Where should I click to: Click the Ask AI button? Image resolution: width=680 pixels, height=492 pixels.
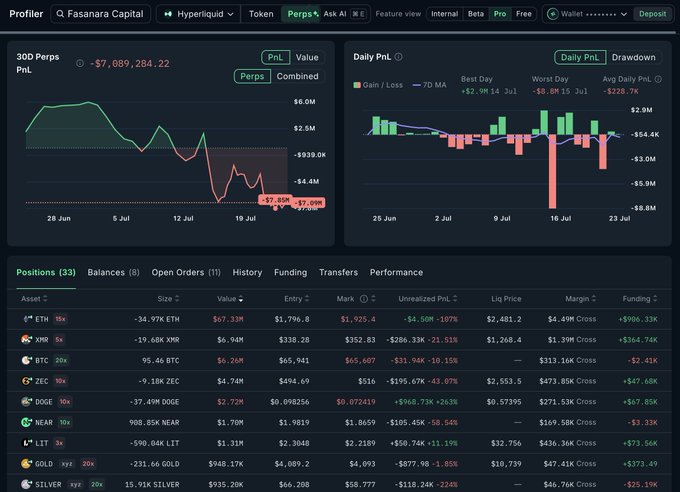point(344,14)
